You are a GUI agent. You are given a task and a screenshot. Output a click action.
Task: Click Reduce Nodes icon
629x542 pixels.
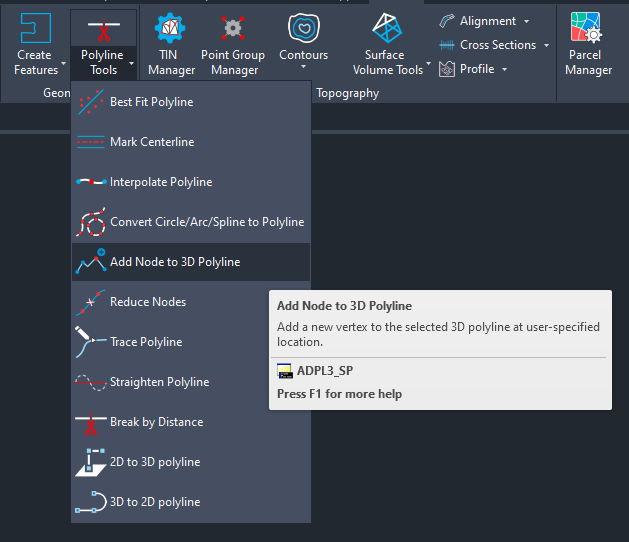(x=90, y=302)
